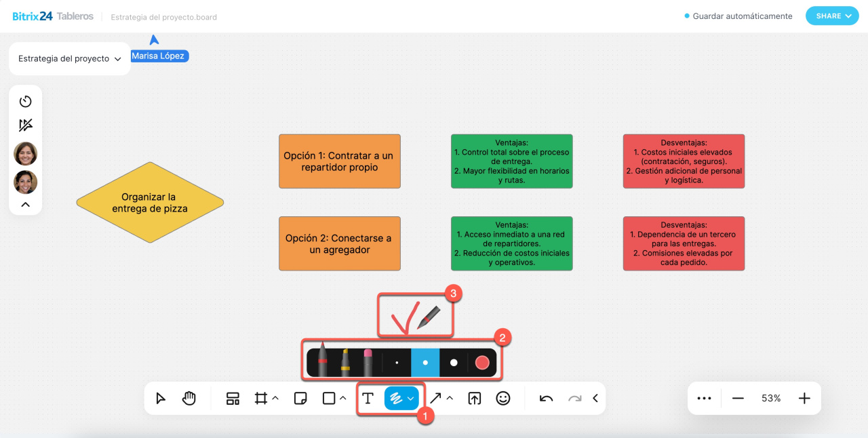This screenshot has width=868, height=438.
Task: Undo the last action
Action: click(546, 398)
